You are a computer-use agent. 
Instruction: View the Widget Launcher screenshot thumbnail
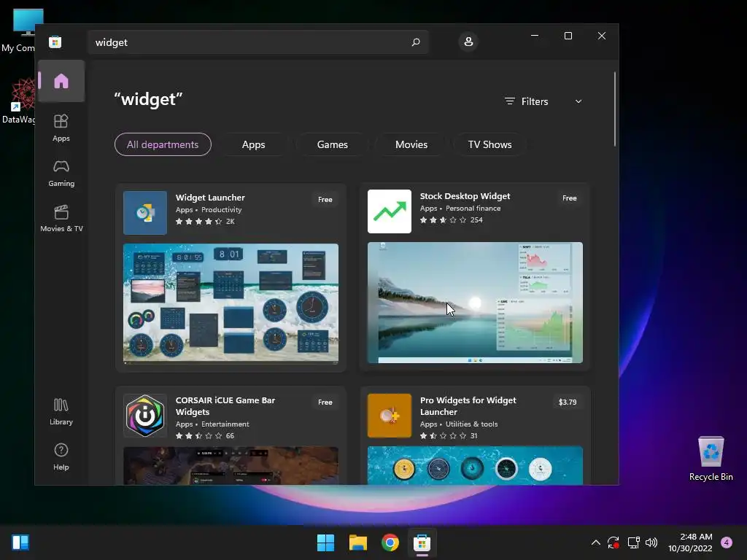tap(231, 304)
